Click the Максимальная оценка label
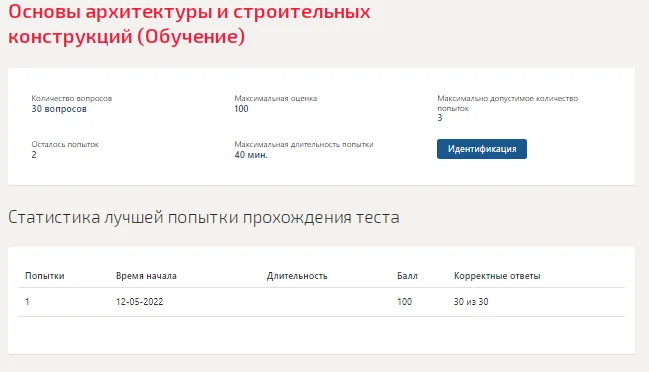The image size is (649, 372). click(276, 98)
